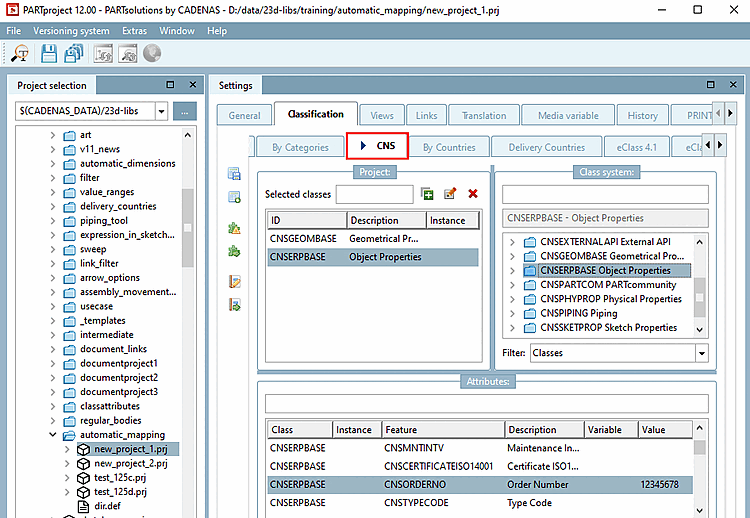The height and width of the screenshot is (518, 750).
Task: Click the grey globe icon in the toolbar
Action: (x=152, y=54)
